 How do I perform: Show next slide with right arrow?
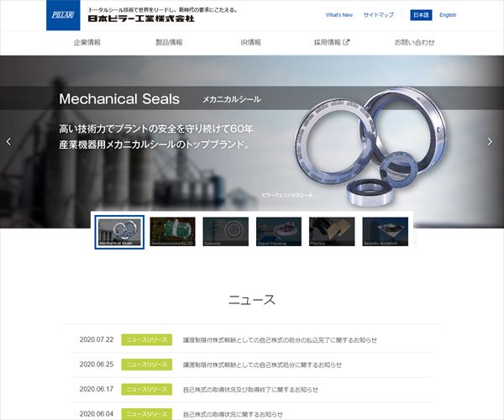(x=490, y=141)
